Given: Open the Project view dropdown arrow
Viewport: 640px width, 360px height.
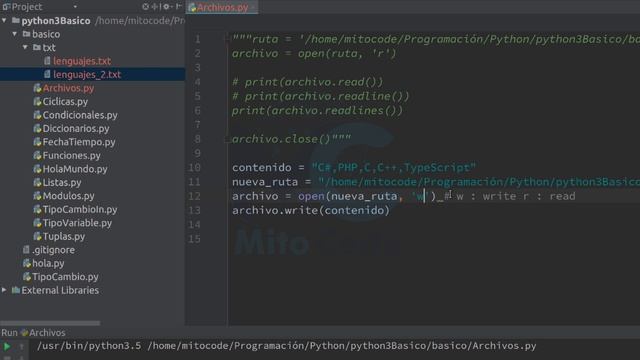Looking at the screenshot, I should coord(75,7).
